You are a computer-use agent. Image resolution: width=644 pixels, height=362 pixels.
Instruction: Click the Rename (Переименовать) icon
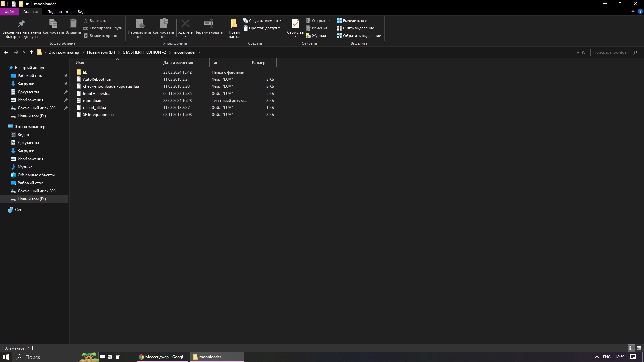coord(208,24)
